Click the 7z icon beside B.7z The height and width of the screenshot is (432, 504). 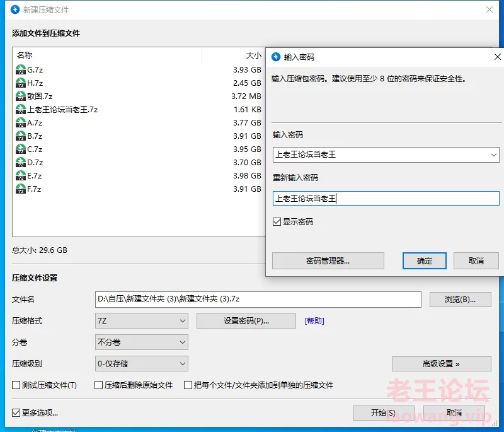(x=21, y=136)
